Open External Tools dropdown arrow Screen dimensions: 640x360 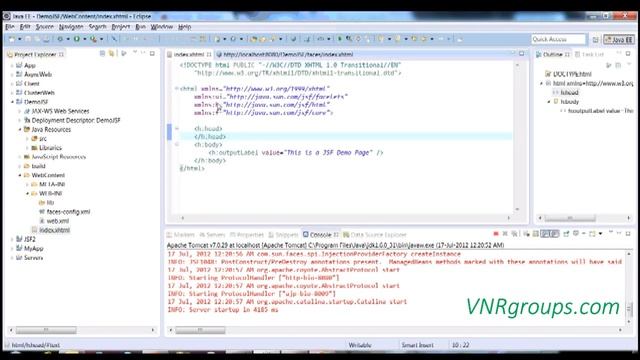tap(101, 39)
